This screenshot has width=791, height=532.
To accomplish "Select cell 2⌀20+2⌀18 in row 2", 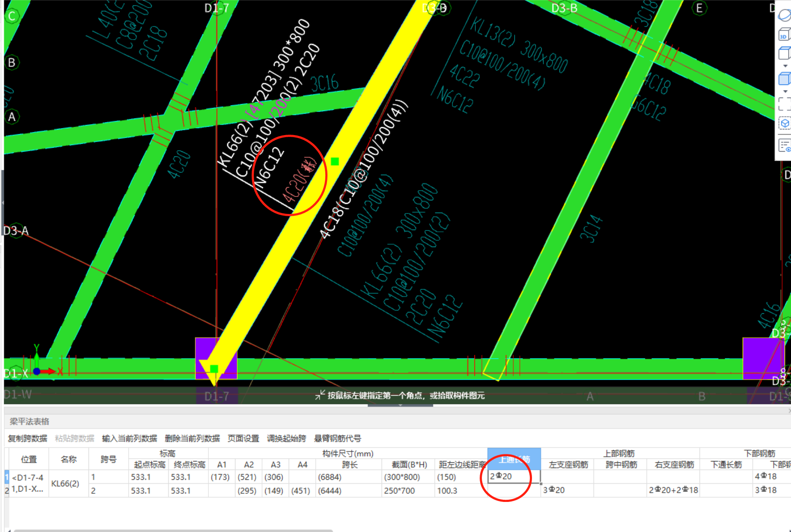I will (x=674, y=490).
